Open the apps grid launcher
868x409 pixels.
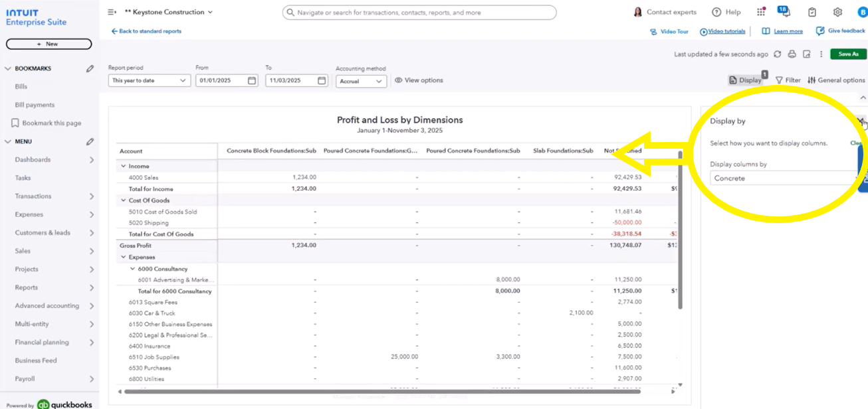point(760,12)
